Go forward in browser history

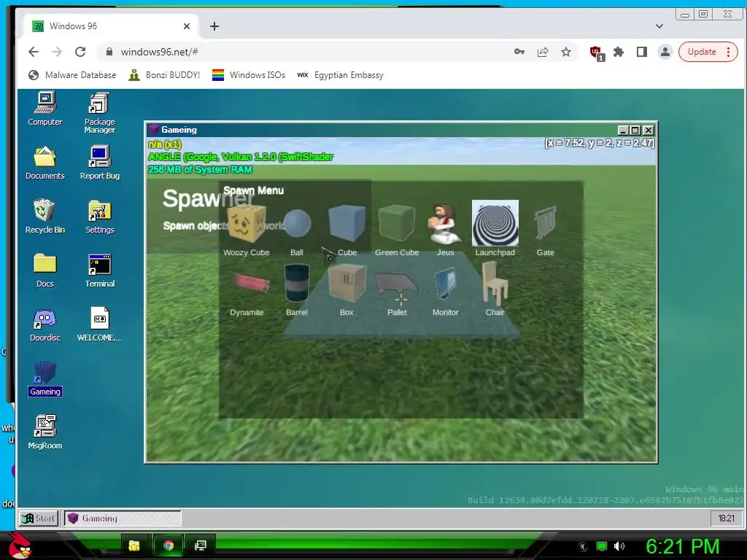[57, 52]
